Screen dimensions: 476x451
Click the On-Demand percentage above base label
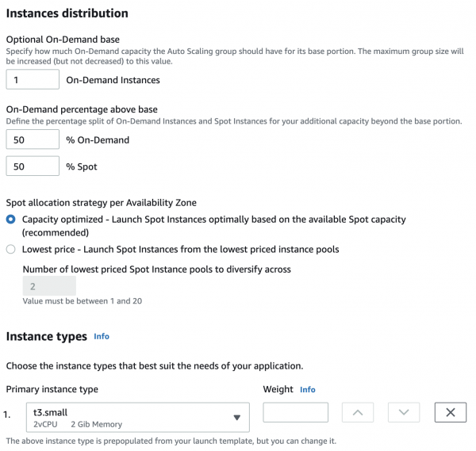pyautogui.click(x=82, y=109)
